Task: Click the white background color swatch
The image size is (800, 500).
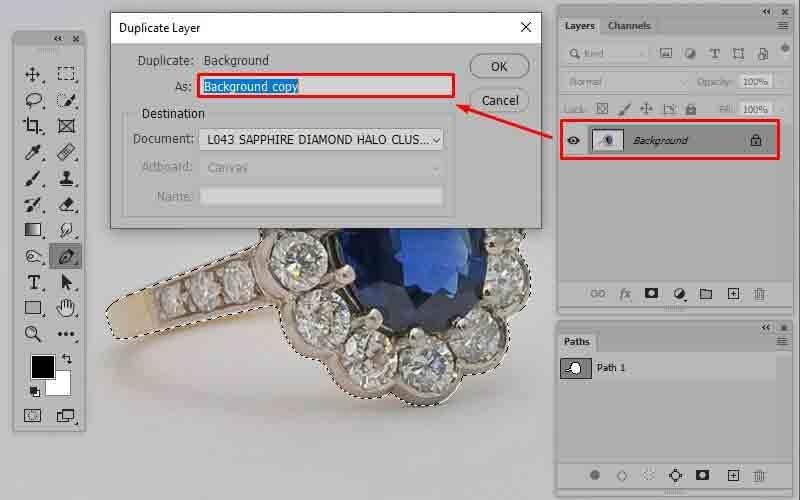Action: [62, 386]
